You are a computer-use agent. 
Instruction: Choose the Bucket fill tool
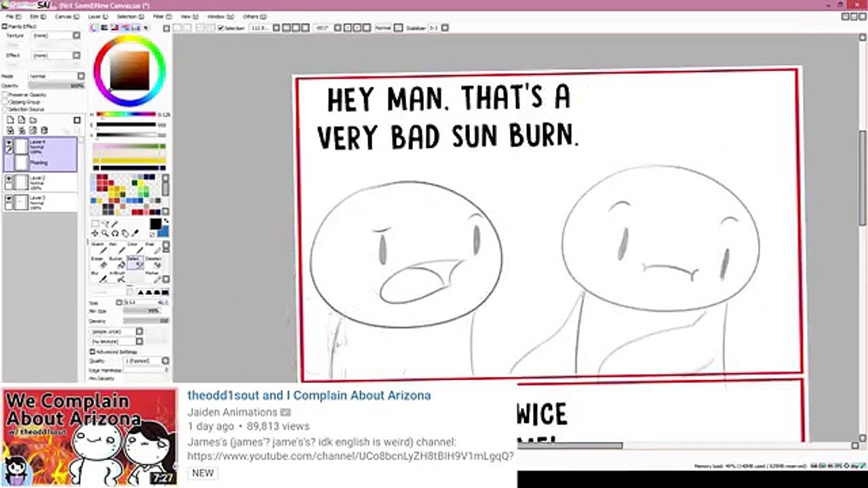pos(117,262)
